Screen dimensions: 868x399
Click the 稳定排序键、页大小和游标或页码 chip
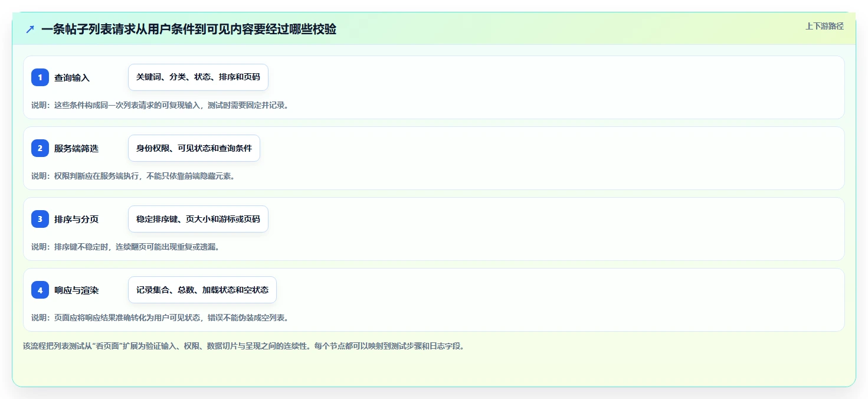click(x=198, y=219)
